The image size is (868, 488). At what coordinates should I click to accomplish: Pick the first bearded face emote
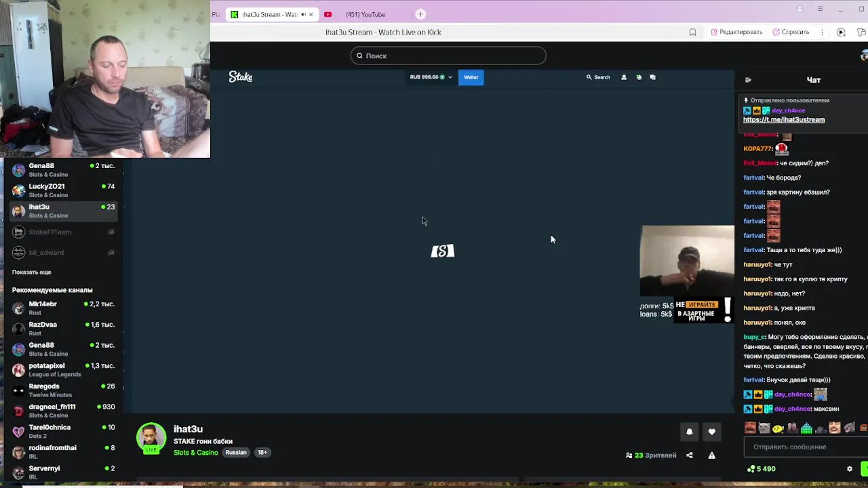pyautogui.click(x=750, y=428)
